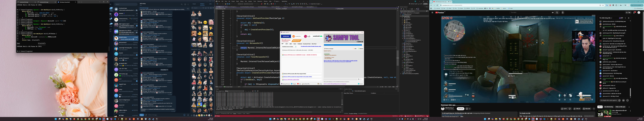Click the YouTube search magnifier button
644x121 pixels.
point(557,13)
